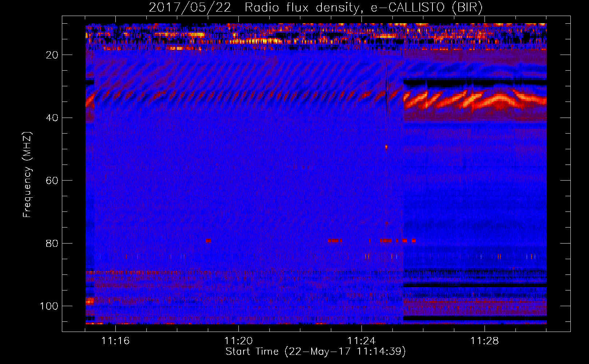Screen dimensions: 589x364
Task: Click the plot title 'Radio flux density, e-CALLISTO (BIR)'
Action: (364, 8)
